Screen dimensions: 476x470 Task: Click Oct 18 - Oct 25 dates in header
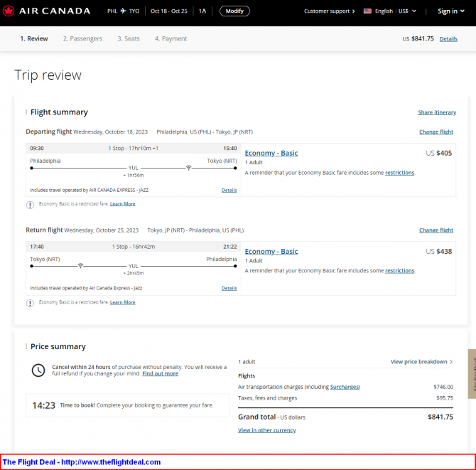tap(169, 11)
